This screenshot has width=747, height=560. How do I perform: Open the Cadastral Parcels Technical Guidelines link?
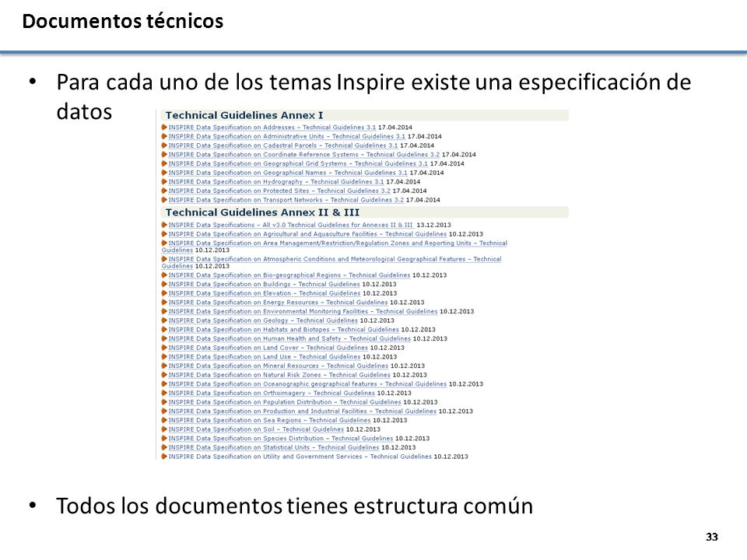click(x=283, y=145)
